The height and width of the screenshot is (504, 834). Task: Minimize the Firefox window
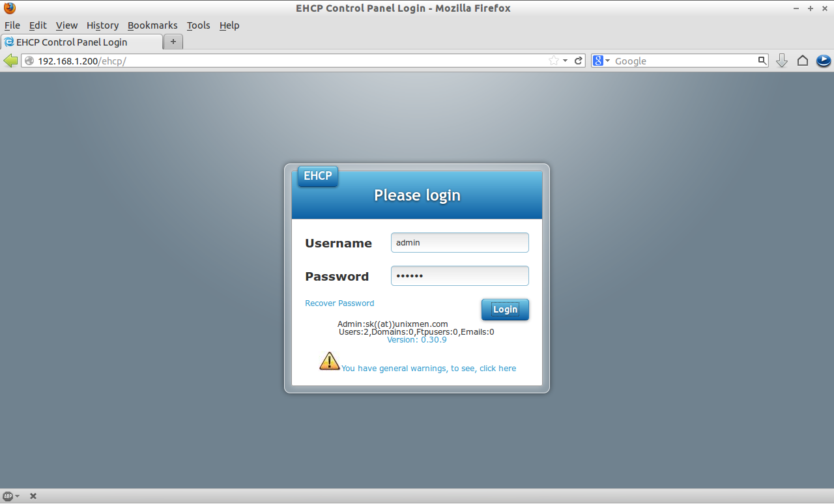(x=796, y=8)
